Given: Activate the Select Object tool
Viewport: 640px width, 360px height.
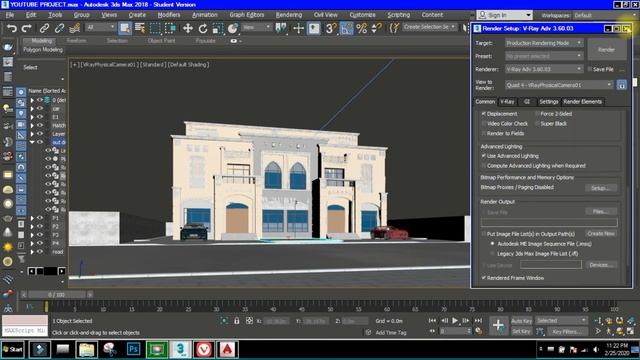Looking at the screenshot, I should tap(124, 28).
